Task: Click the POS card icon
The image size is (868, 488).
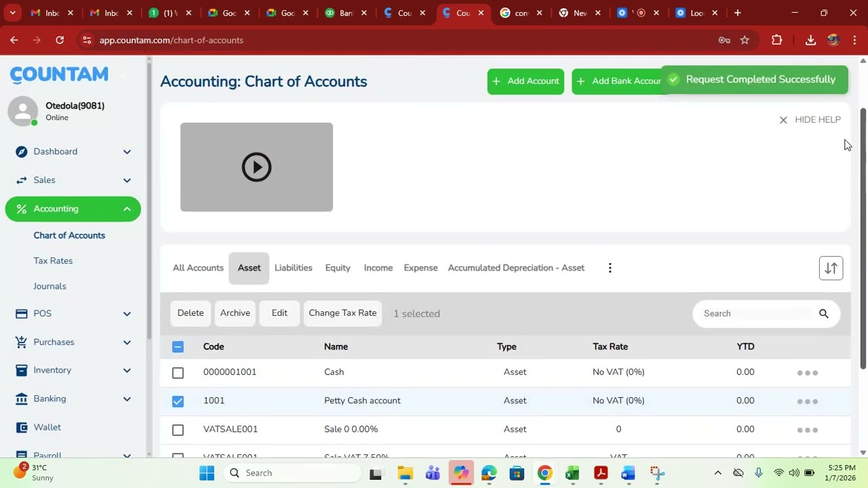Action: [22, 314]
